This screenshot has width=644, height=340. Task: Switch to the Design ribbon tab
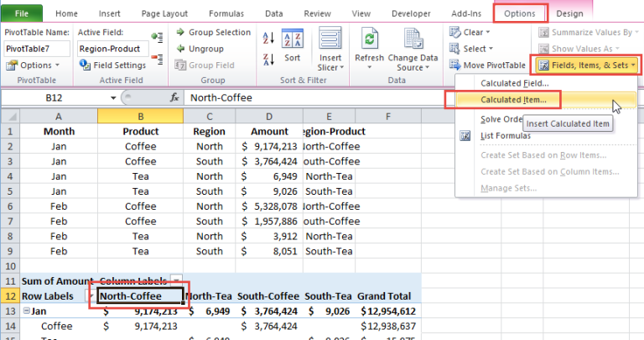pos(569,13)
